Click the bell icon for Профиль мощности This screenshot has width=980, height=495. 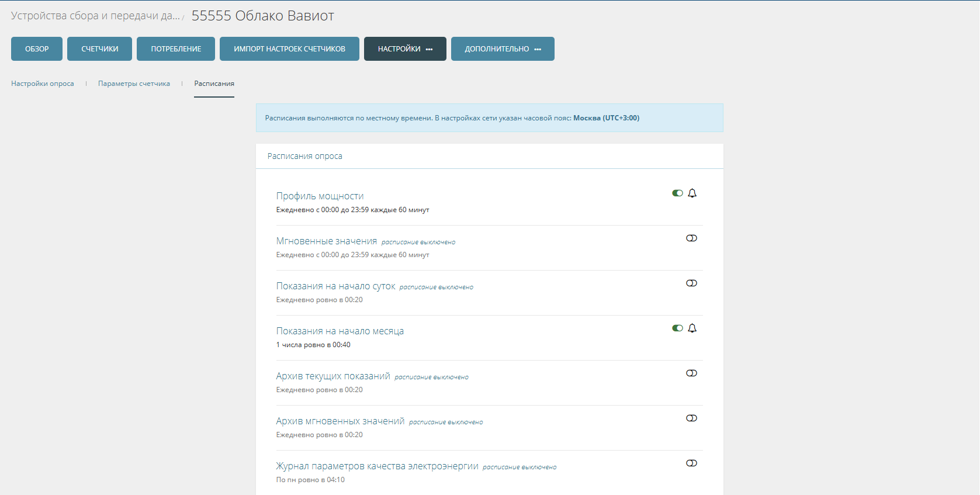point(692,193)
